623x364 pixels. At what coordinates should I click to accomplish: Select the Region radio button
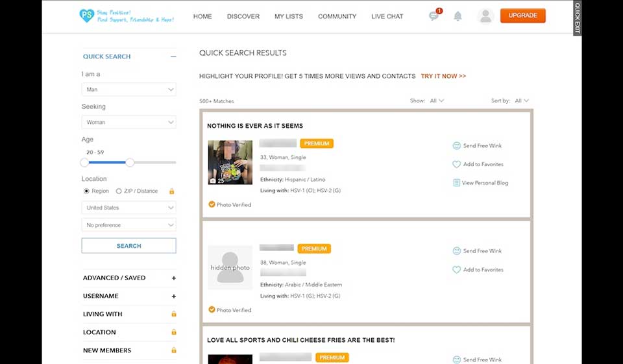coord(86,191)
